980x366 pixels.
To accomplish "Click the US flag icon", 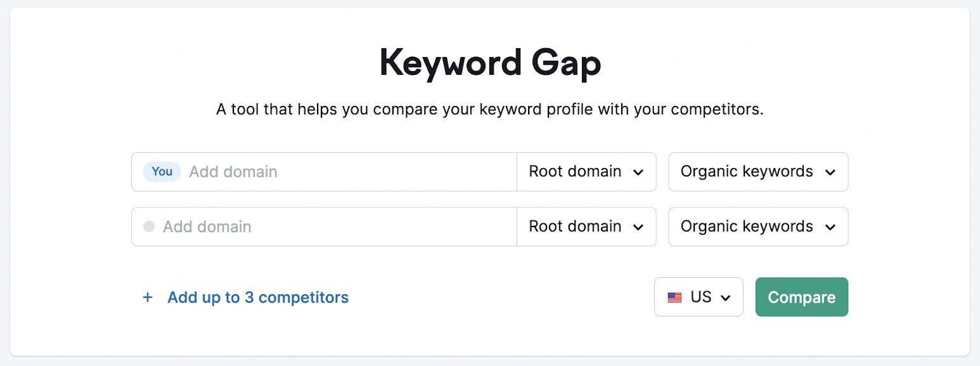I will tap(674, 297).
